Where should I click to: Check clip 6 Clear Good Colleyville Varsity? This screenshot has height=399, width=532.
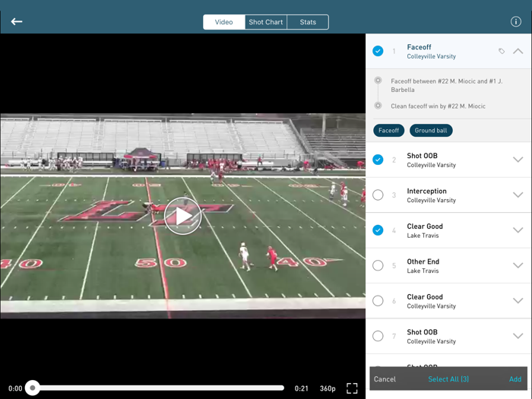[378, 301]
